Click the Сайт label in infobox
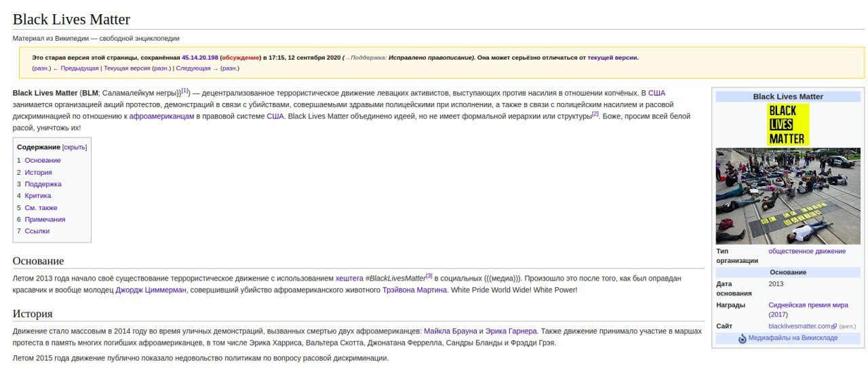 click(x=724, y=327)
